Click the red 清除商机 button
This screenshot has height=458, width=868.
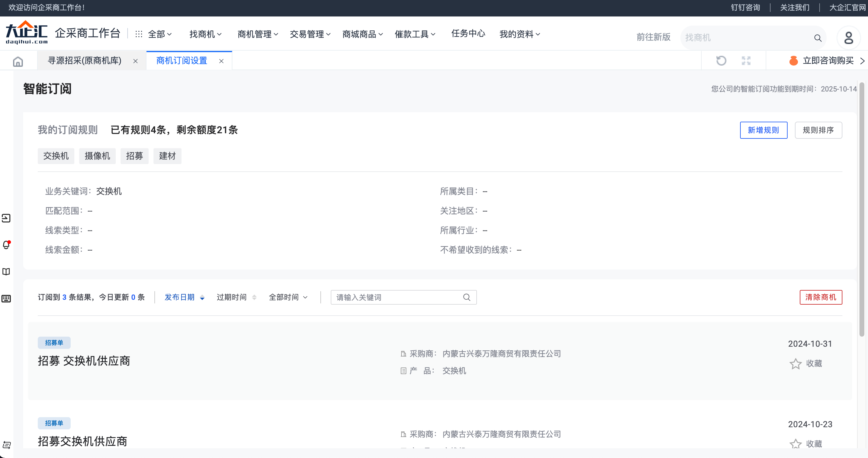(820, 297)
